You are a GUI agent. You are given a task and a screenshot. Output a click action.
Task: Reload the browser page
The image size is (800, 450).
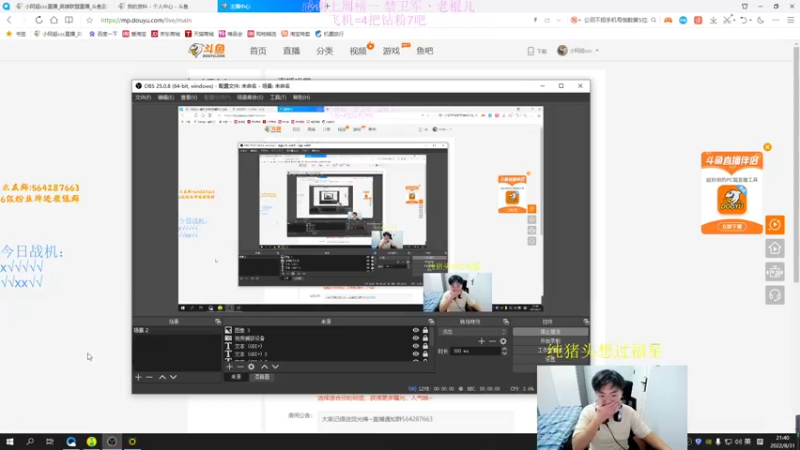tap(39, 20)
